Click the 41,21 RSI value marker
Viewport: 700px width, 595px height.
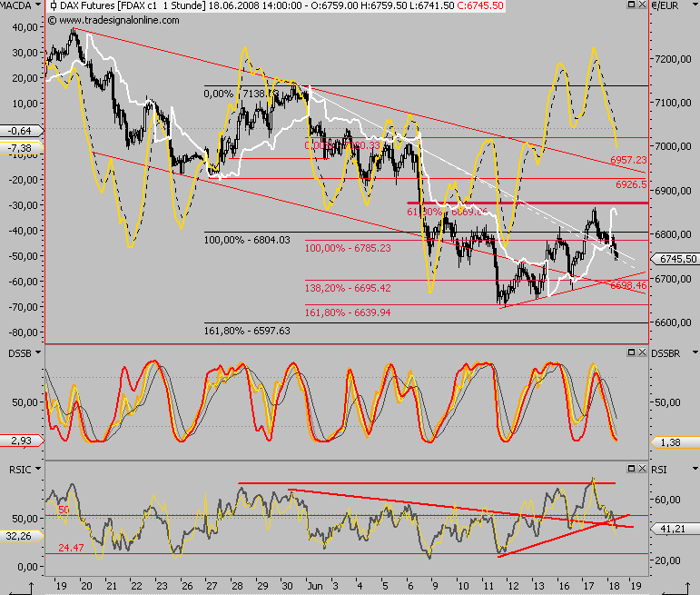point(675,529)
